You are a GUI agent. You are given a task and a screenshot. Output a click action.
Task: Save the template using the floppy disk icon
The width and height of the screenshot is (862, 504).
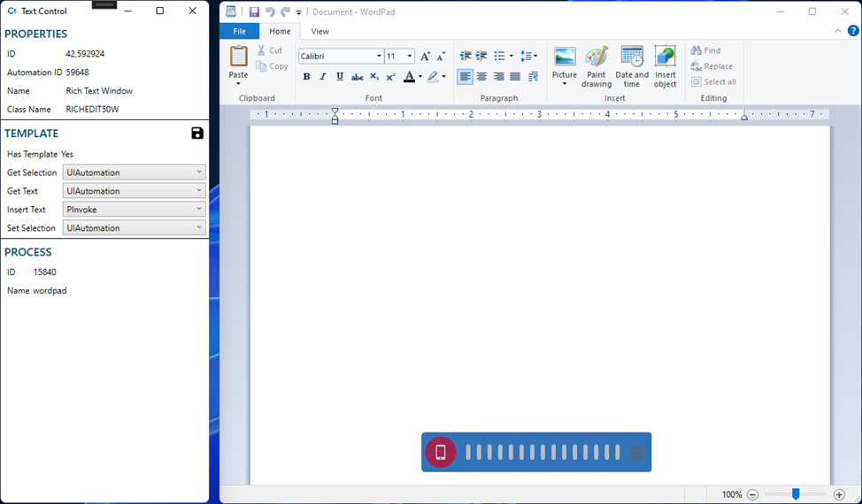click(197, 134)
